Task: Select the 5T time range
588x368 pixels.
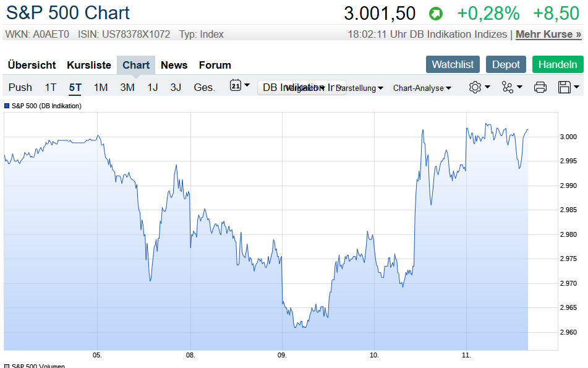Action: click(75, 87)
